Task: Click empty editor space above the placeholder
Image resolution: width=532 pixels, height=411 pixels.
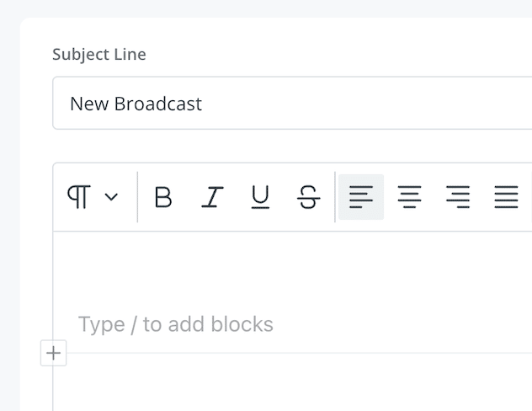Action: pyautogui.click(x=292, y=268)
